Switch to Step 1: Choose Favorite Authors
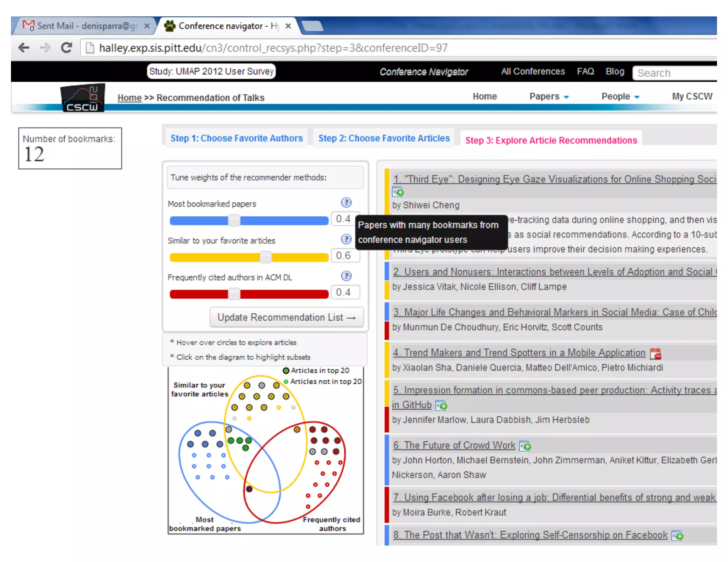Screen dimensions: 728x562 click(236, 138)
